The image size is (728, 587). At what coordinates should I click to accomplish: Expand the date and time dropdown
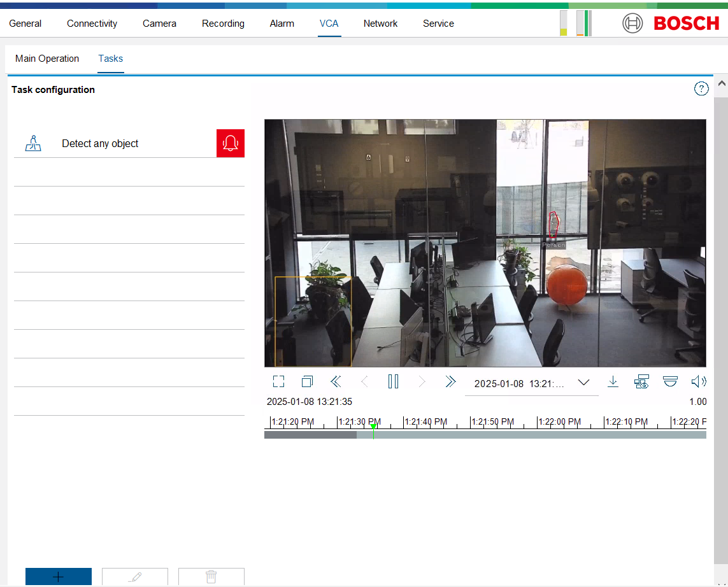[583, 383]
